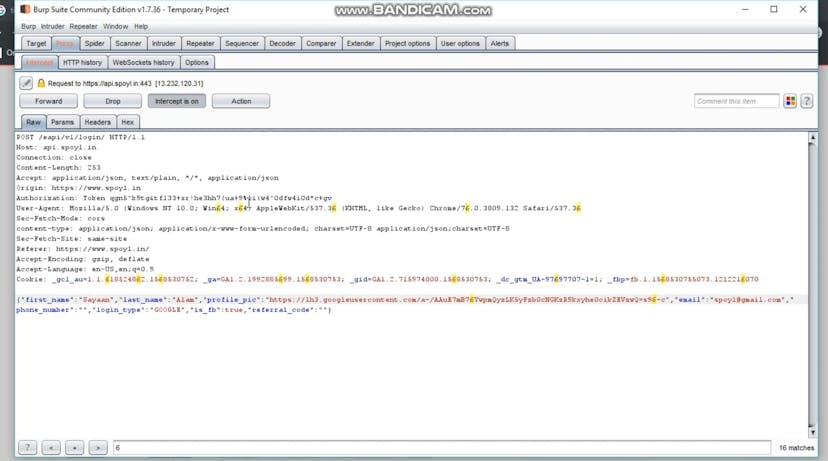This screenshot has width=828, height=461.
Task: Switch to the Project options tab
Action: point(408,43)
